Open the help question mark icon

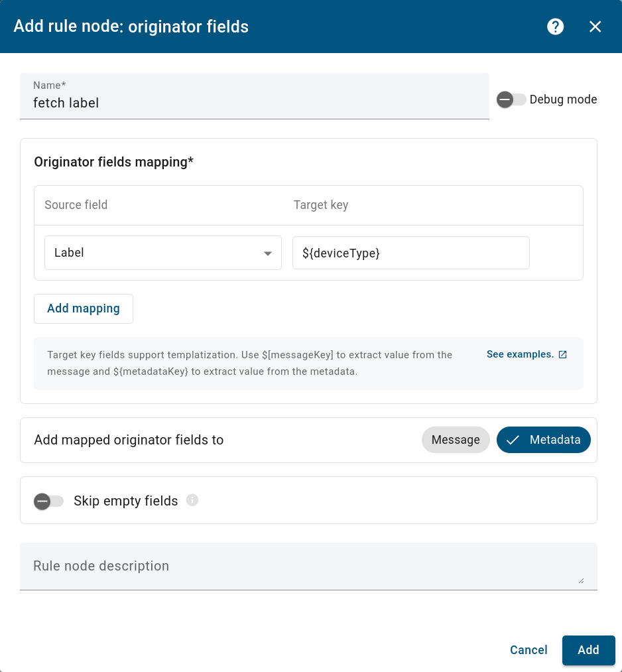click(555, 27)
